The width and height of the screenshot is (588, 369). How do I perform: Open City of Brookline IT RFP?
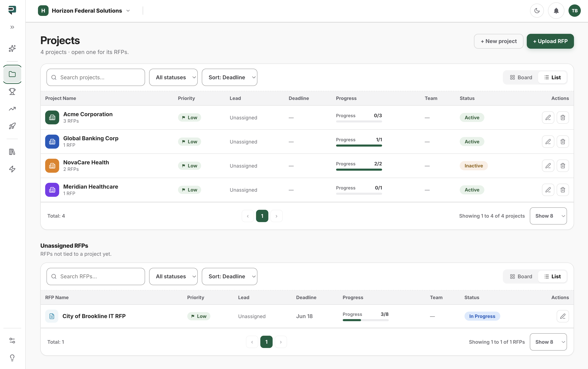tap(94, 316)
